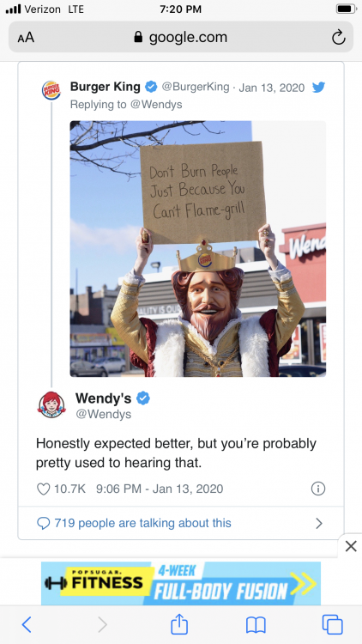Screen dimensions: 362x644
Task: View the Burger King sign photo
Action: 198,248
